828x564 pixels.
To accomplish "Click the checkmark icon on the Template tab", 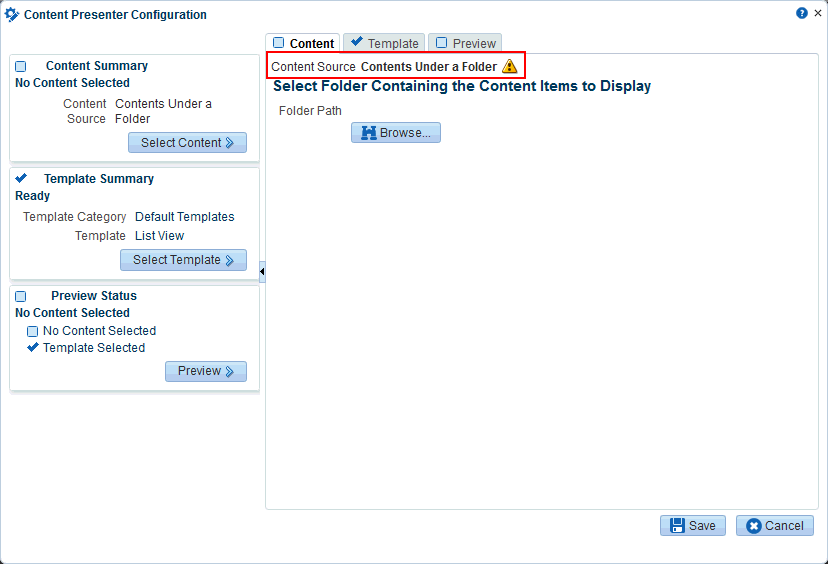I will click(357, 41).
